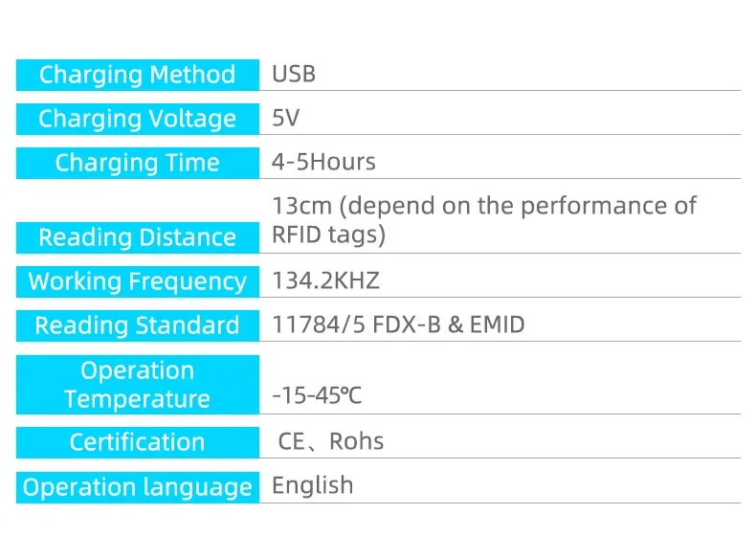Select the 5V voltage value

pyautogui.click(x=285, y=119)
